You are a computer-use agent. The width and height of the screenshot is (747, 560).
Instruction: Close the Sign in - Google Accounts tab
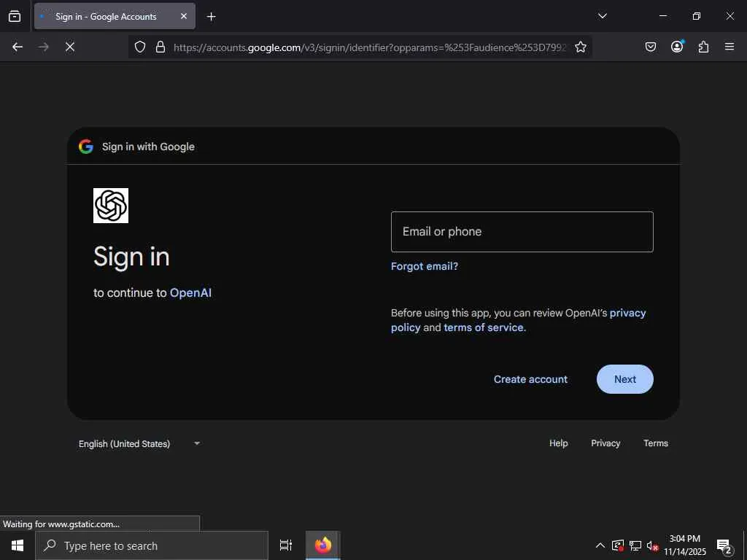point(184,16)
